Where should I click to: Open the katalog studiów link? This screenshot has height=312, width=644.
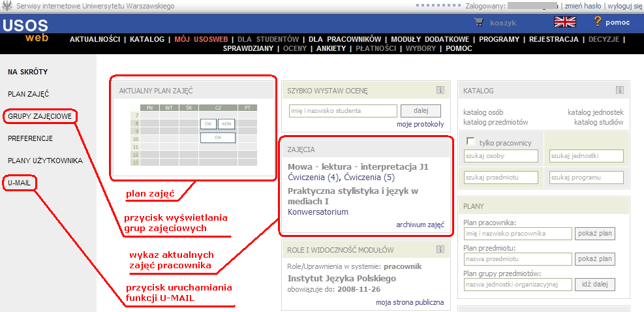599,122
